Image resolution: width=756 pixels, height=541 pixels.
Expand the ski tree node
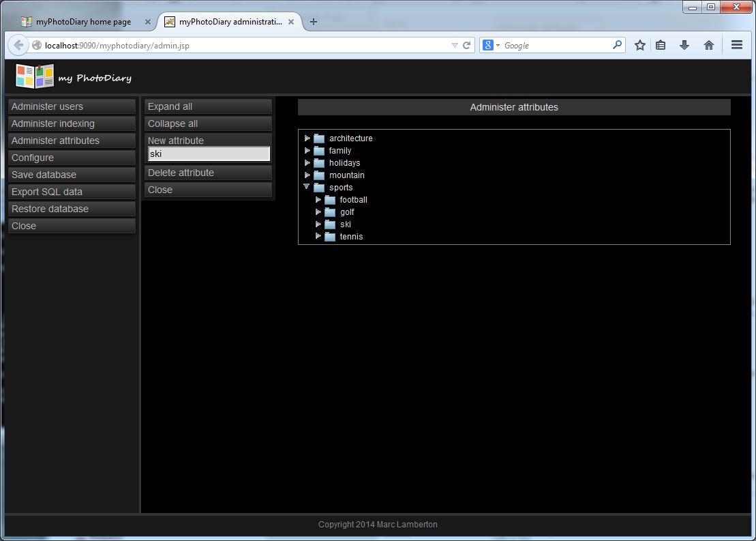tap(318, 224)
